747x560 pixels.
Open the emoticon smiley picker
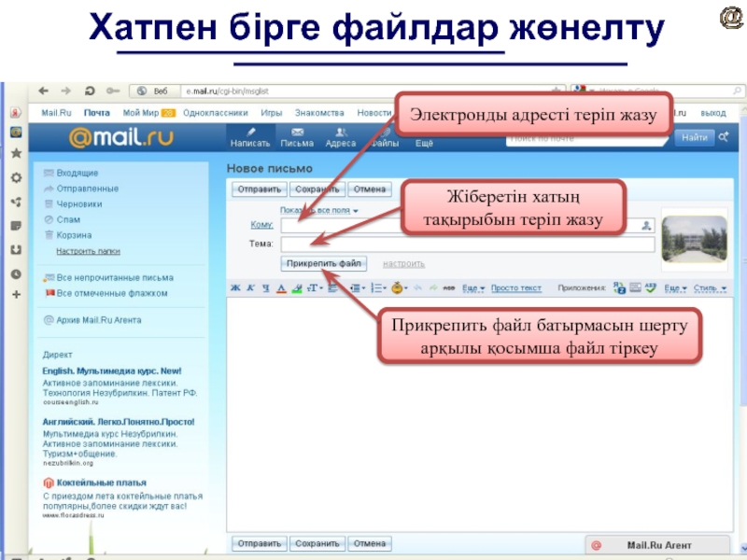(399, 287)
